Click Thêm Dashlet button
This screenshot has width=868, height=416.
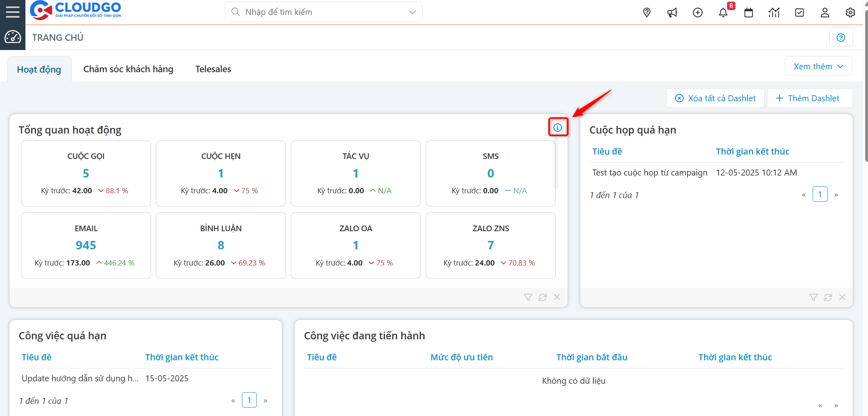coord(809,98)
